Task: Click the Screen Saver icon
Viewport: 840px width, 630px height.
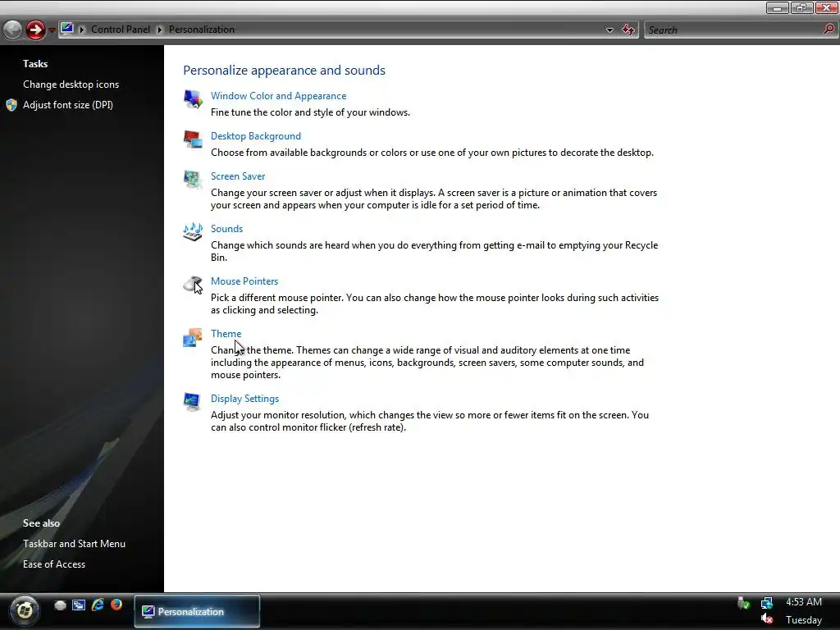Action: click(193, 180)
